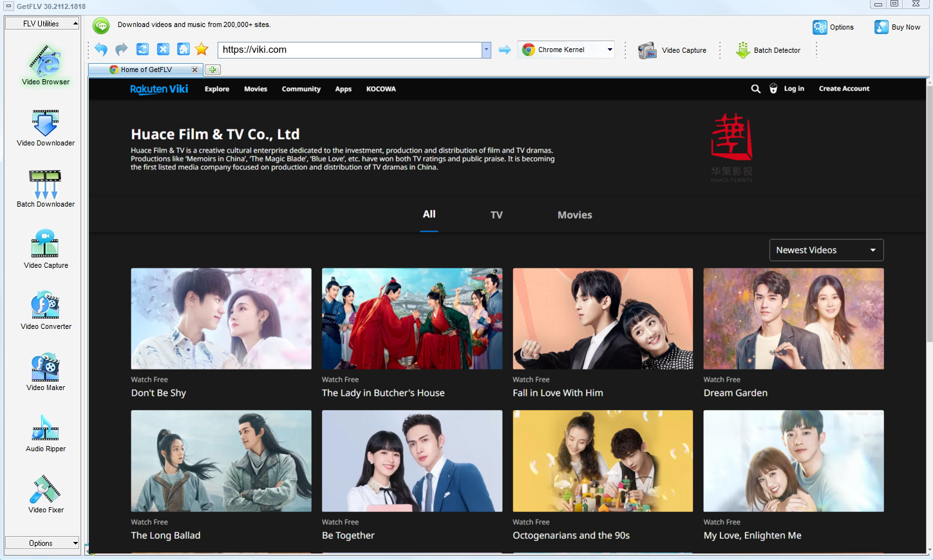Open the Dream Garden thumbnail

pos(793,319)
